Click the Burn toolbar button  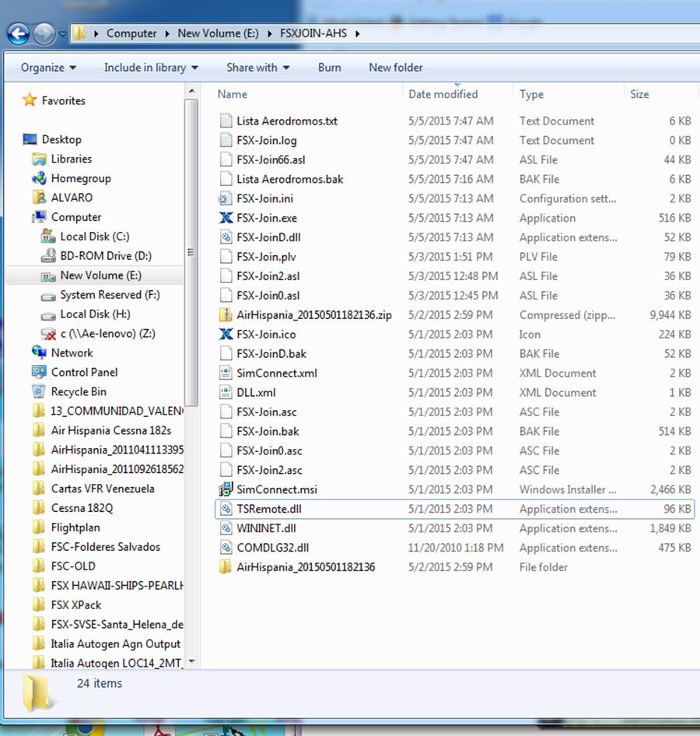click(329, 68)
